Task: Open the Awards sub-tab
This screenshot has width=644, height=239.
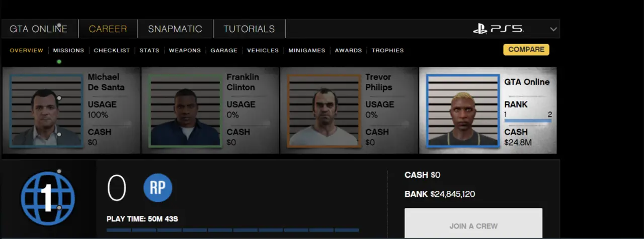Action: (348, 50)
